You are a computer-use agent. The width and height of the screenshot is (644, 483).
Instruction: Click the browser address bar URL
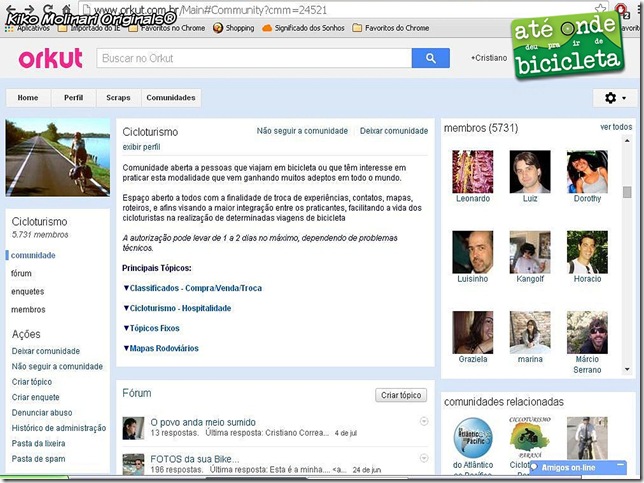tap(209, 9)
